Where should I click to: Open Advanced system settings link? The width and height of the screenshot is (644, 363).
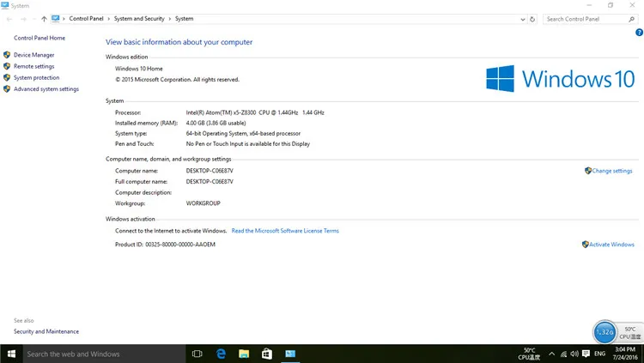point(46,89)
